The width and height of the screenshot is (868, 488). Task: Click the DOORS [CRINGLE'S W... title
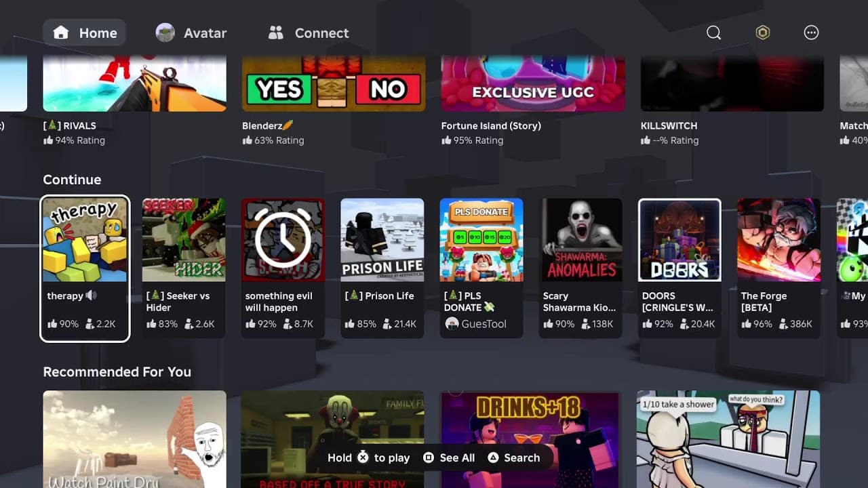click(x=677, y=302)
